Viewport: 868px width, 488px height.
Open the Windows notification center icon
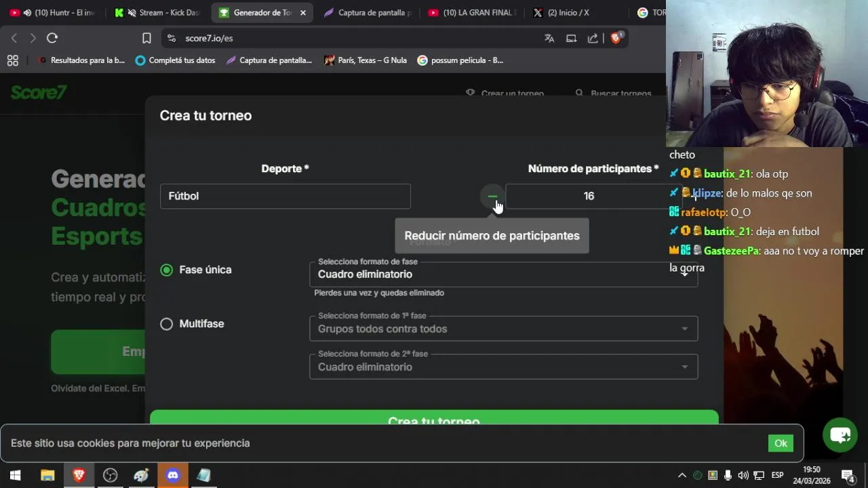tap(848, 475)
